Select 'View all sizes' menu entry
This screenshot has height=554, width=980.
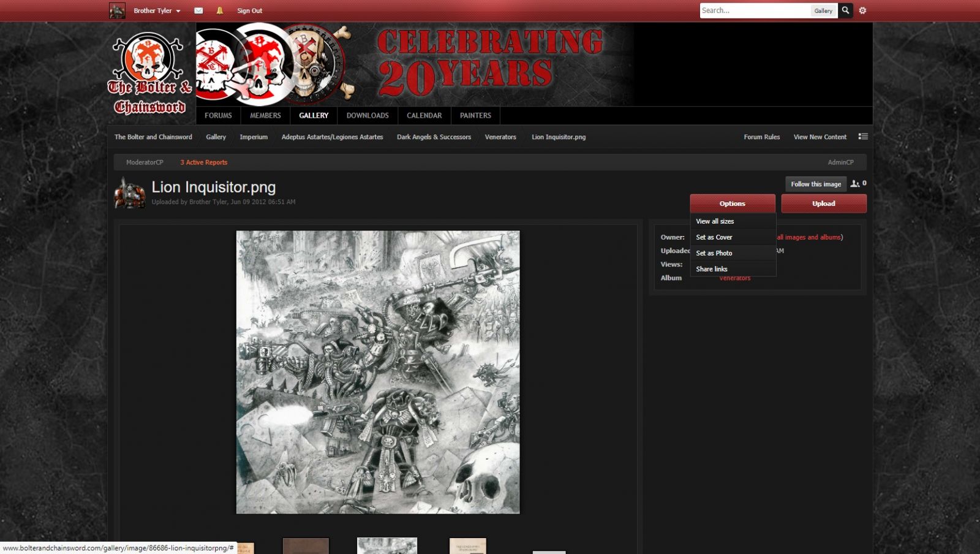point(715,221)
